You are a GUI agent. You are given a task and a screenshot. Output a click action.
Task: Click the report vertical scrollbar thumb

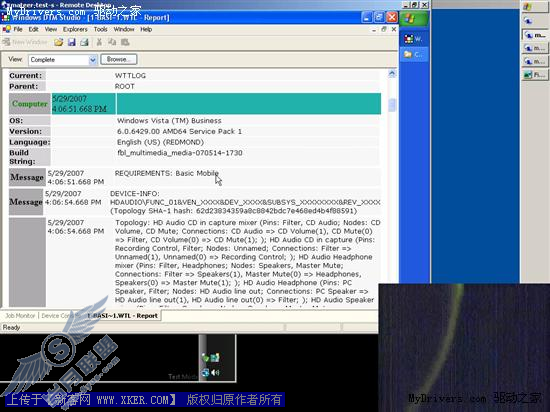[392, 104]
